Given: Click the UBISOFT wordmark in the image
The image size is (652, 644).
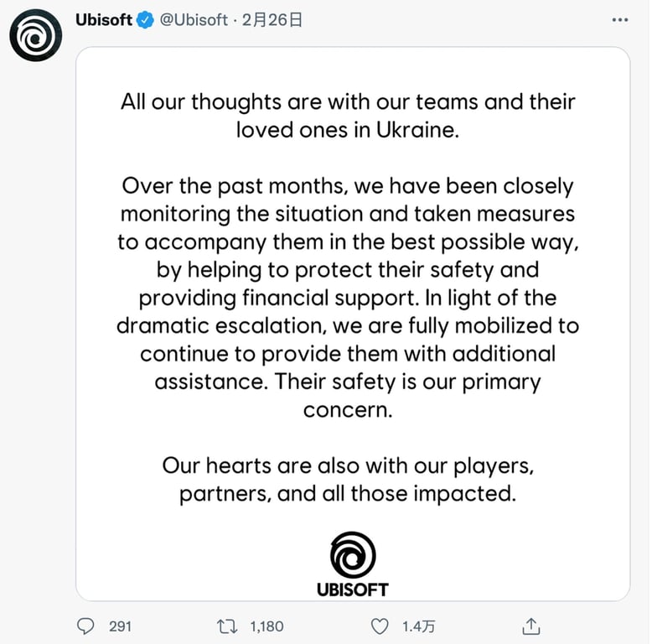Looking at the screenshot, I should (x=353, y=589).
